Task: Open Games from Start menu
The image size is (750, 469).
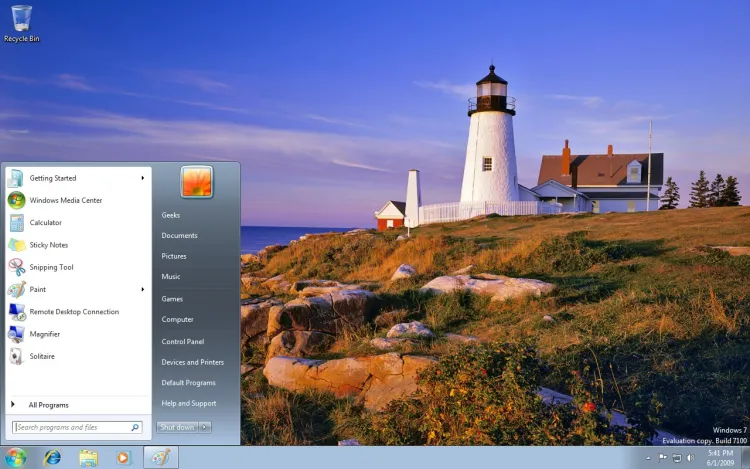Action: click(x=172, y=299)
